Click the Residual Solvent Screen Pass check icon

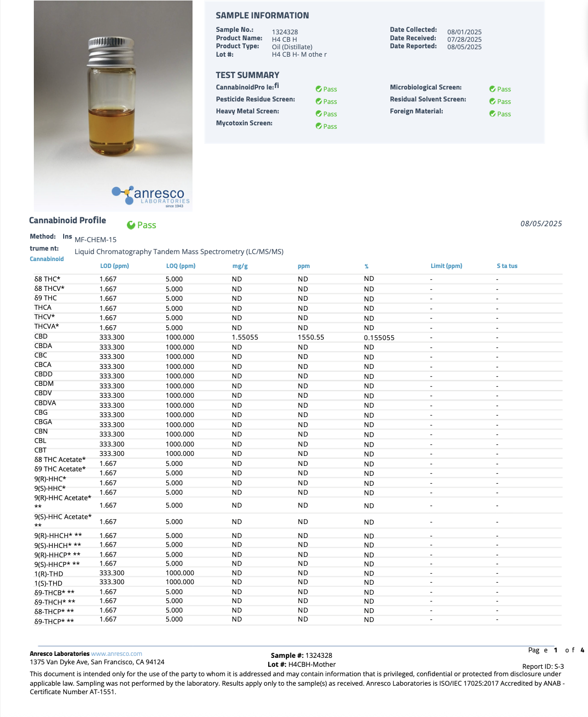tap(492, 101)
